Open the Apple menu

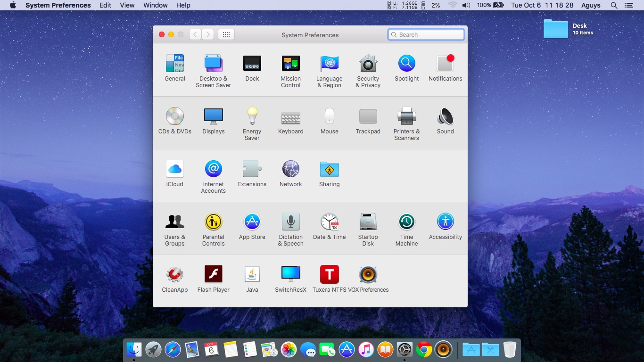click(x=13, y=5)
